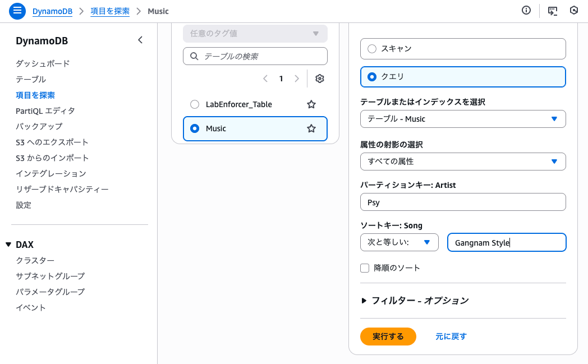Screen dimensions: 588x364
Task: Expand the フィルター - オプション section
Action: point(415,301)
